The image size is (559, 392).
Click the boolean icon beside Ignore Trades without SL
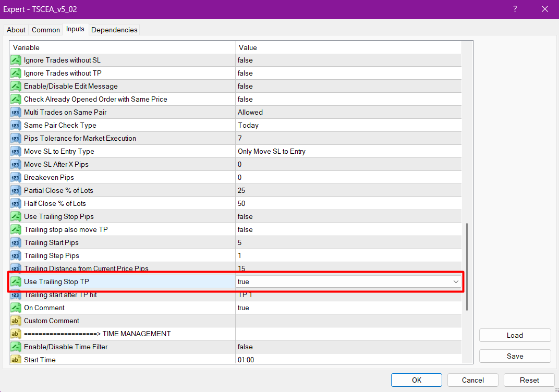point(16,60)
